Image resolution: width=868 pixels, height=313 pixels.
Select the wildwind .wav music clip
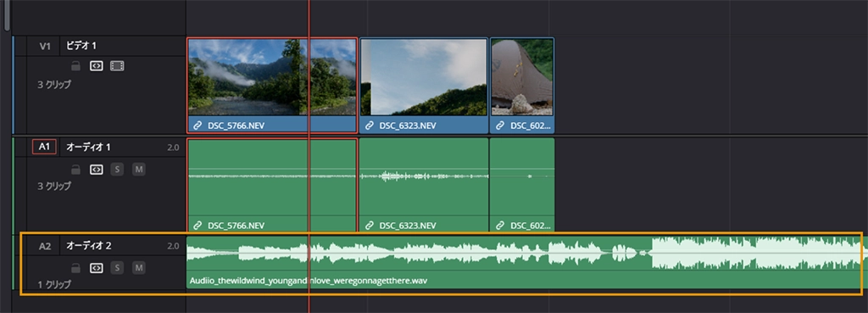pos(524,263)
